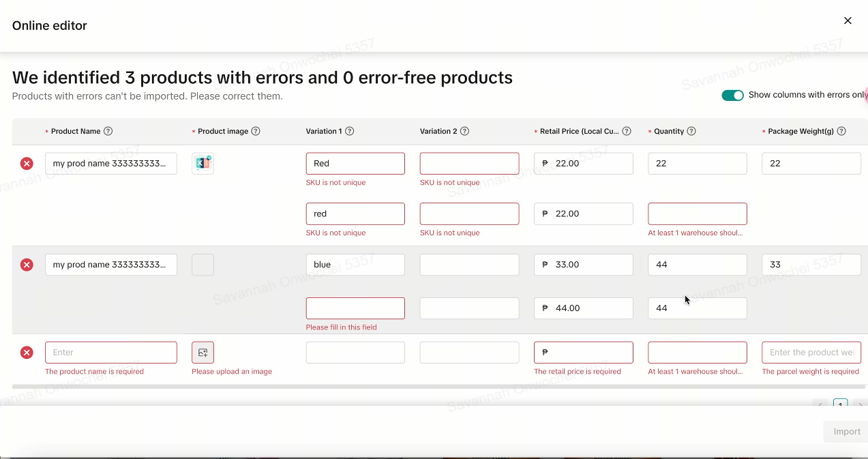Click the help icon beside Product Name
This screenshot has width=868, height=459.
(x=108, y=132)
